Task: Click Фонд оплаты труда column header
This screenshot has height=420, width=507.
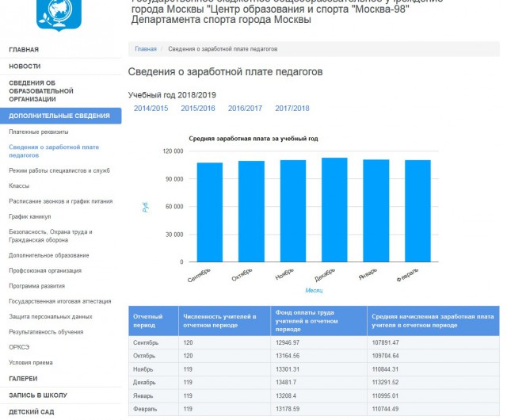Action: 318,321
